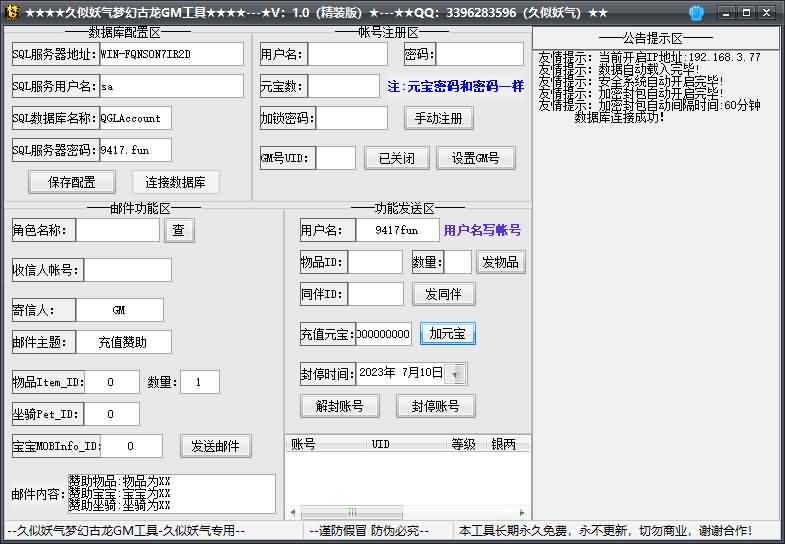The width and height of the screenshot is (785, 544).
Task: Click 连接数据库 to connect database
Action: tap(175, 182)
